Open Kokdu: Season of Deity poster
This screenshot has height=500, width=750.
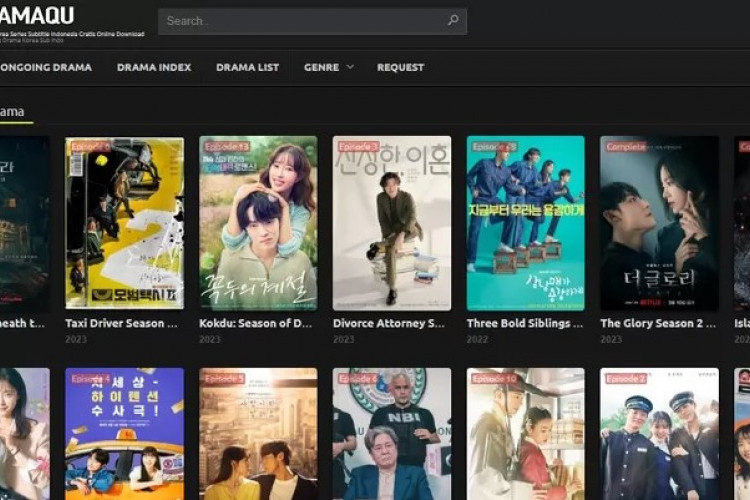pyautogui.click(x=258, y=223)
